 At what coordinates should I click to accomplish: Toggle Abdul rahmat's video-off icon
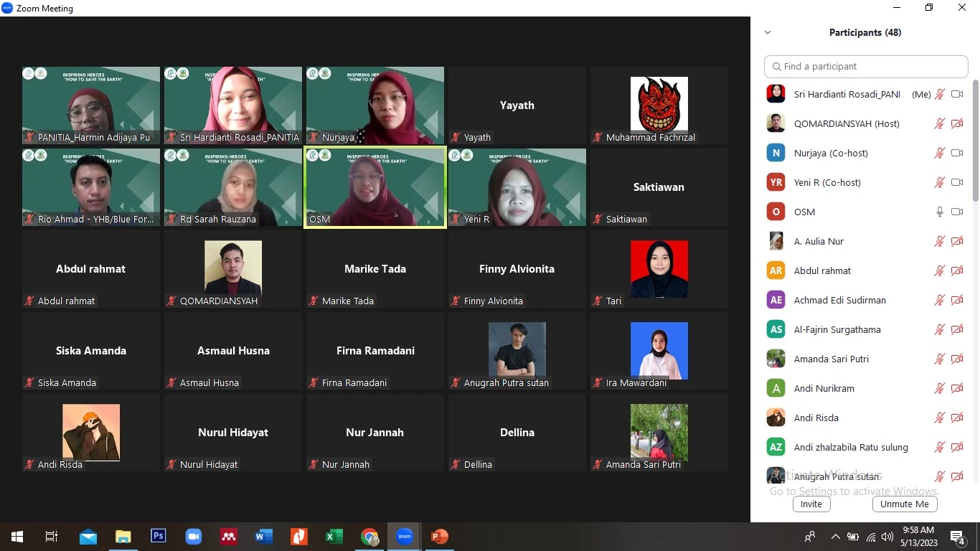click(x=957, y=270)
